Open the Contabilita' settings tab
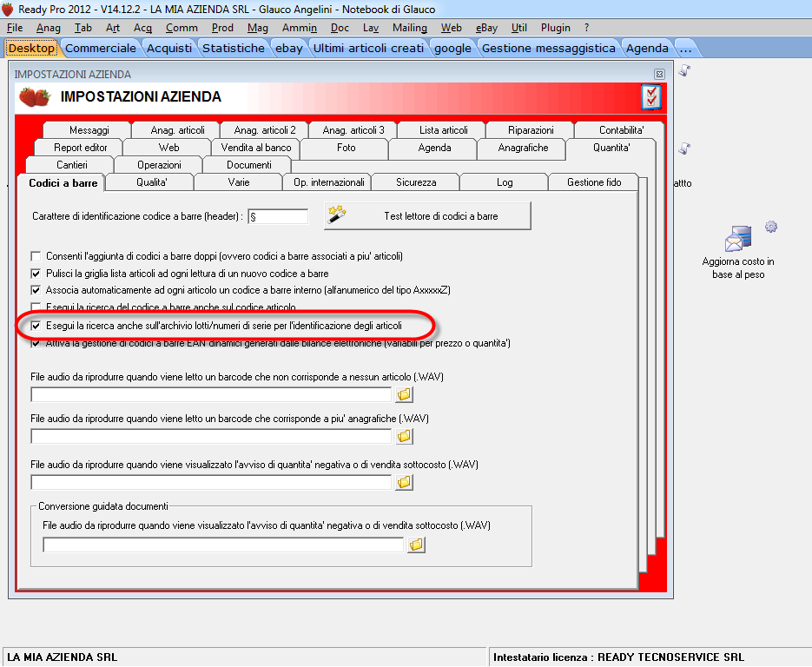This screenshot has width=812, height=667. 621,130
